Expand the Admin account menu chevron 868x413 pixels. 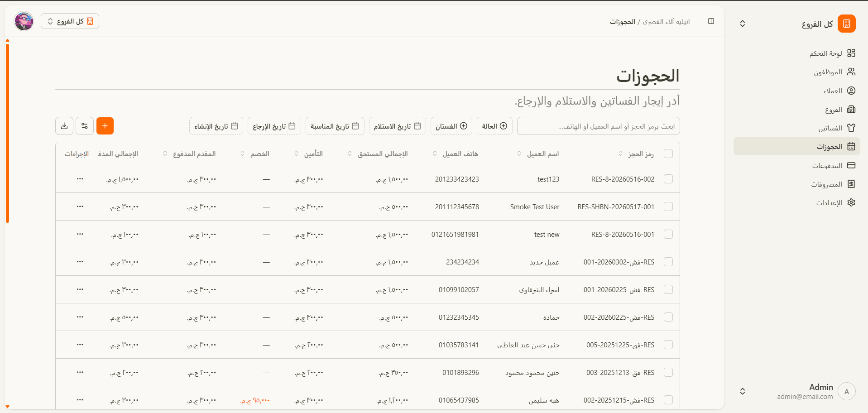tap(743, 391)
